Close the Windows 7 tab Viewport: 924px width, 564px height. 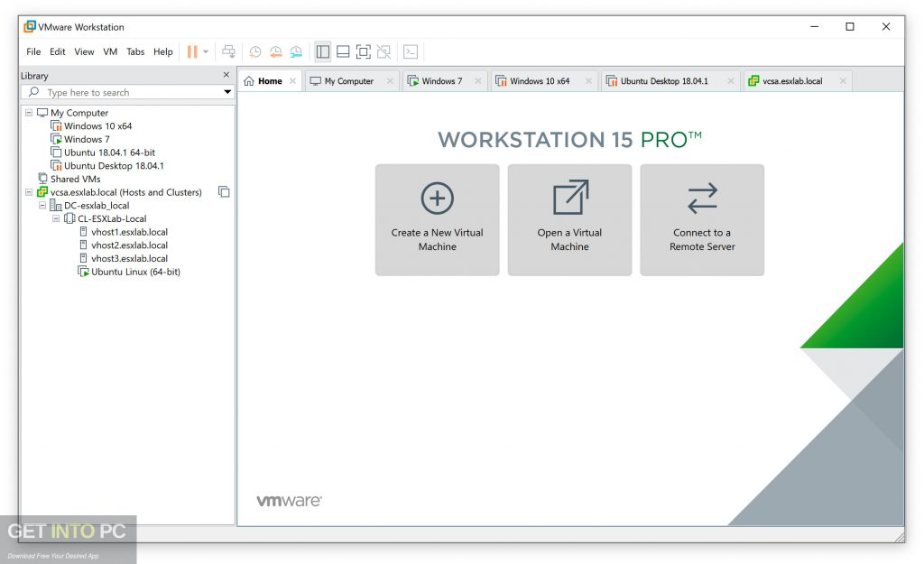pyautogui.click(x=478, y=81)
